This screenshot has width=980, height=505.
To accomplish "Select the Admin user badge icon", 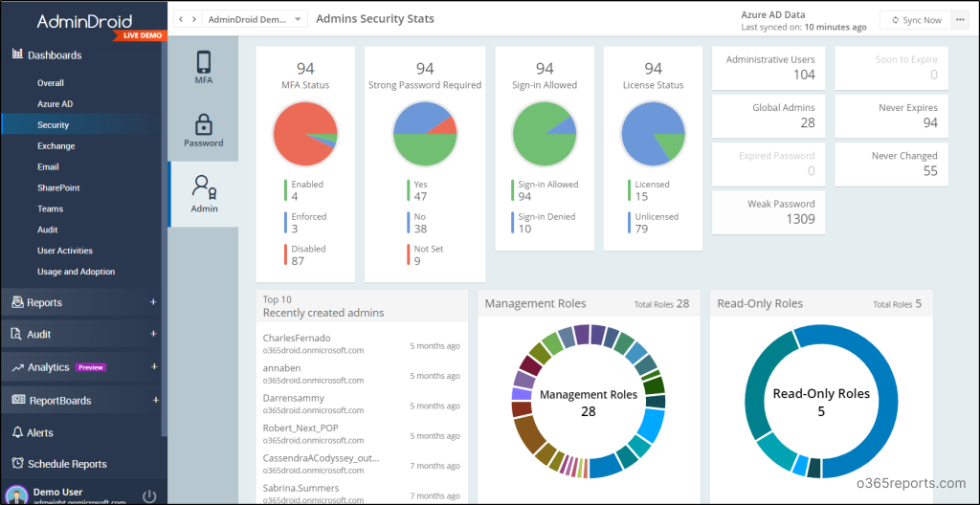I will [x=205, y=187].
